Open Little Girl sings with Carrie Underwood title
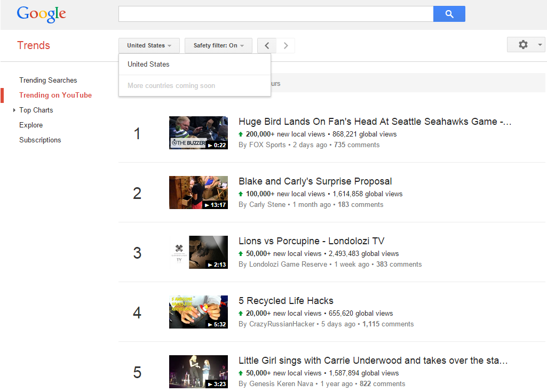The image size is (547, 392). coord(373,360)
